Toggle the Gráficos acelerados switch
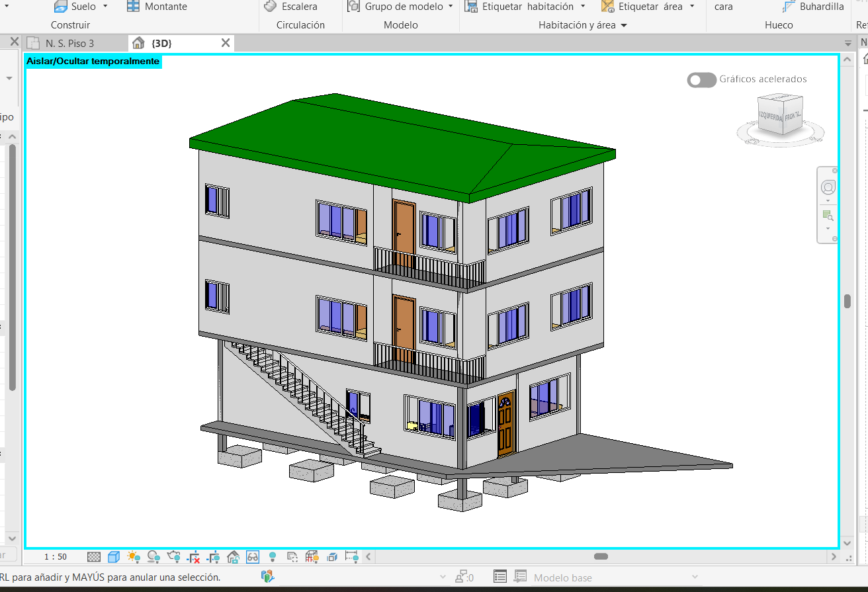This screenshot has height=592, width=868. coord(701,80)
